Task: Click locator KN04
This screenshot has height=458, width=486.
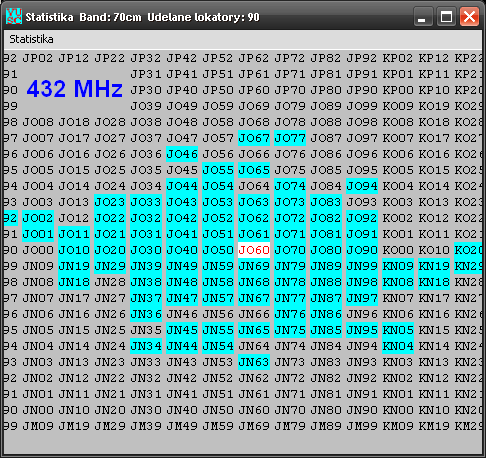Action: pos(398,346)
